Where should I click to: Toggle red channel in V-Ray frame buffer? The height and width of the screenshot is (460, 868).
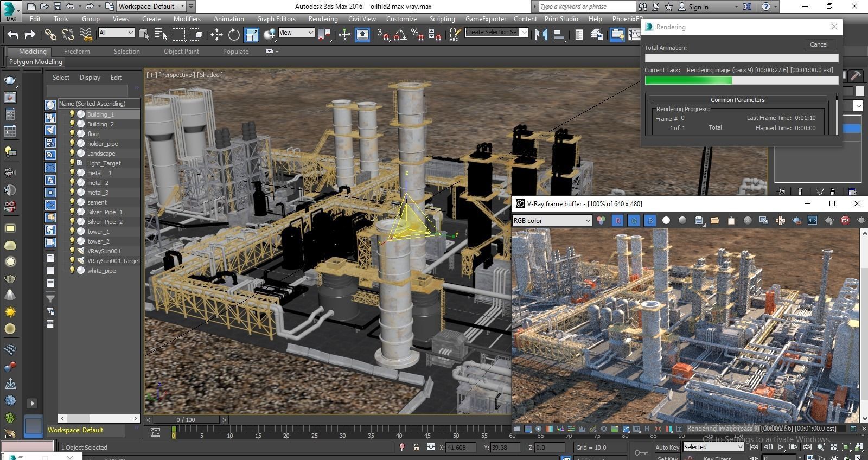coord(617,220)
